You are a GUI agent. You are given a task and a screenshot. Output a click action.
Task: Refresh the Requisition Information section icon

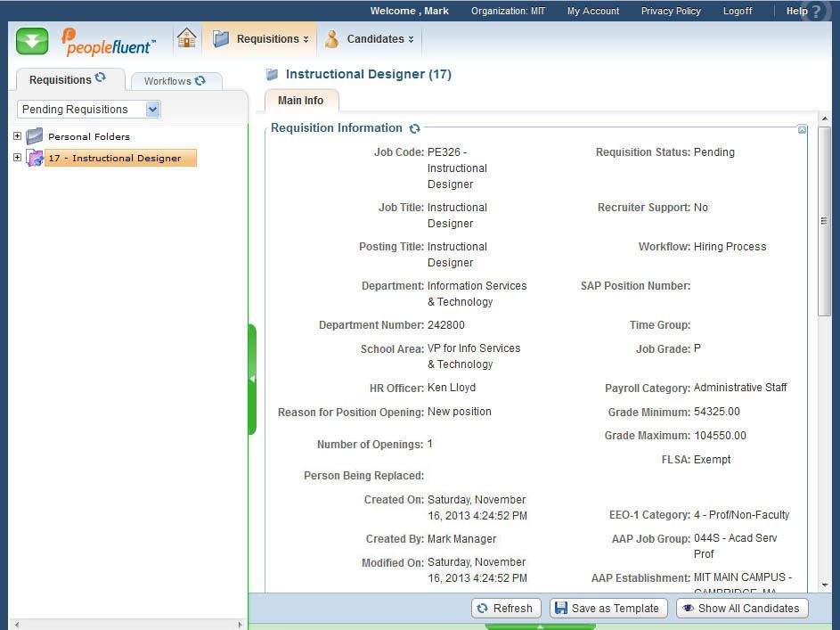tap(414, 128)
